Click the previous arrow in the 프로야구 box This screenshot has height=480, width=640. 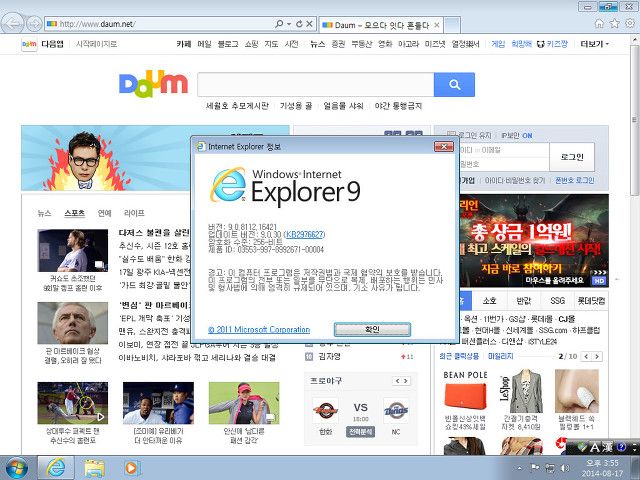[397, 381]
